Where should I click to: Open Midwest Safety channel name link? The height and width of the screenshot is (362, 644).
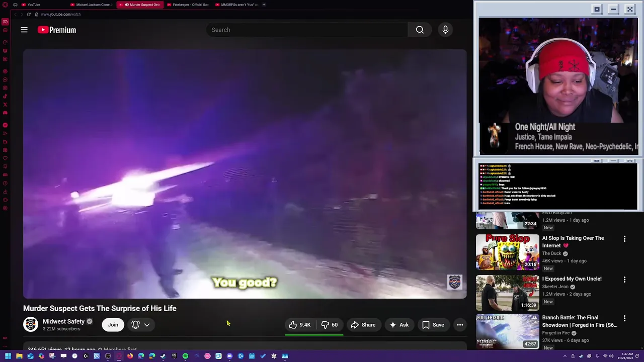coord(63,321)
